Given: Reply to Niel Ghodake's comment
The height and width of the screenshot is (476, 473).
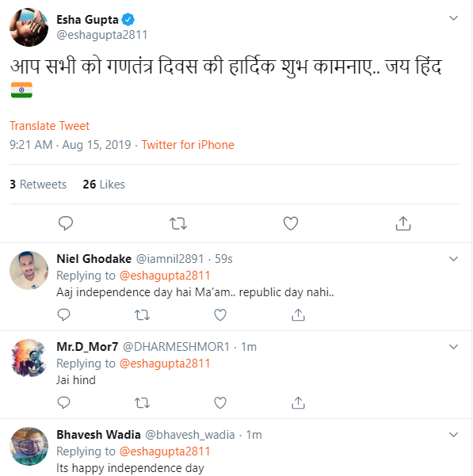Looking at the screenshot, I should [63, 314].
